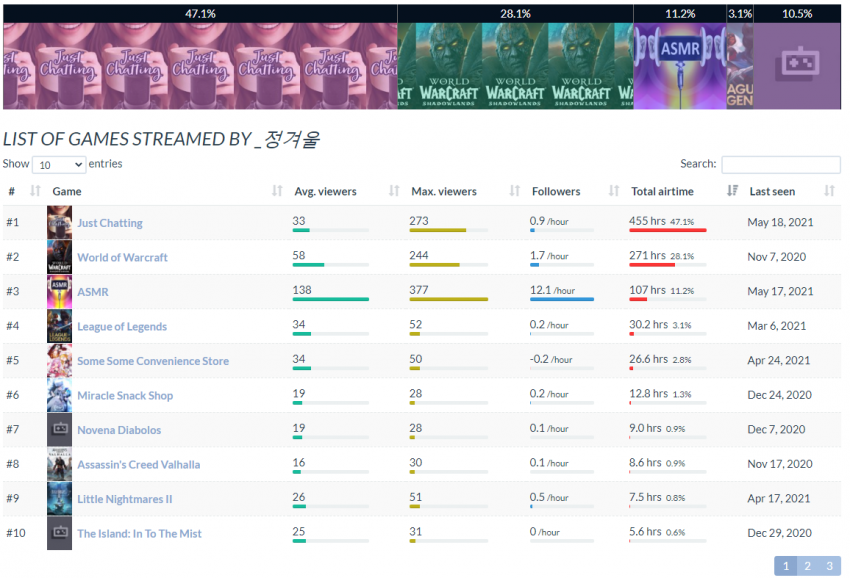Click the red airtime bar under 455 hrs
This screenshot has height=578, width=850.
pyautogui.click(x=668, y=230)
